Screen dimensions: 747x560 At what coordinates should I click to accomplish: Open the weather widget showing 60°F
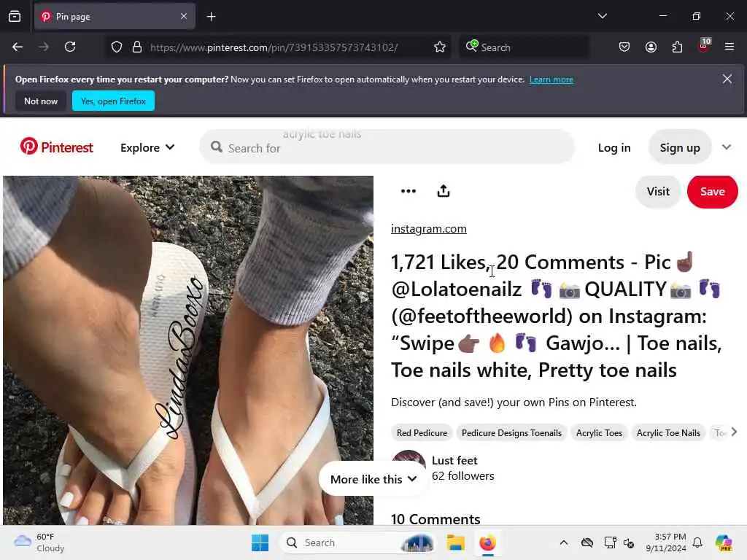tap(39, 542)
